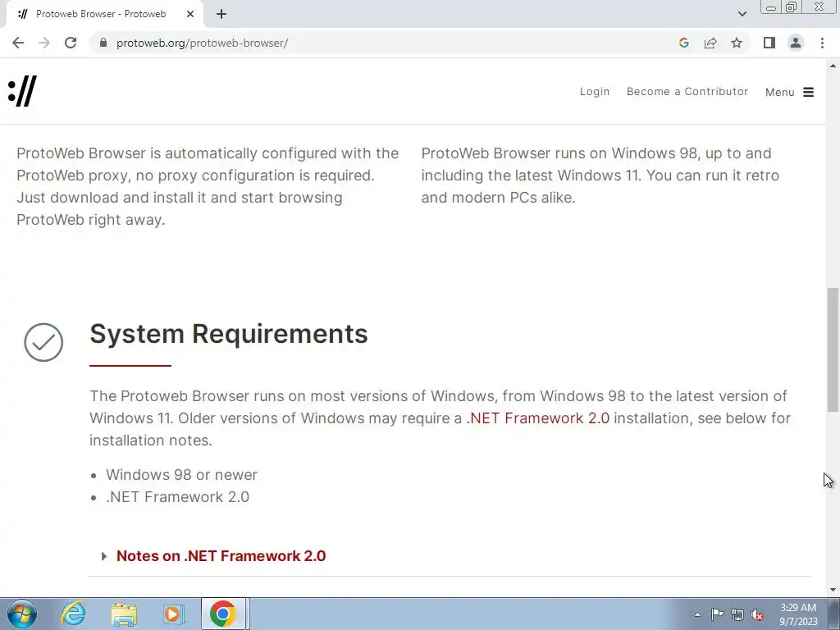Go back to the previous page
Screen dimensions: 840x630
[x=18, y=43]
